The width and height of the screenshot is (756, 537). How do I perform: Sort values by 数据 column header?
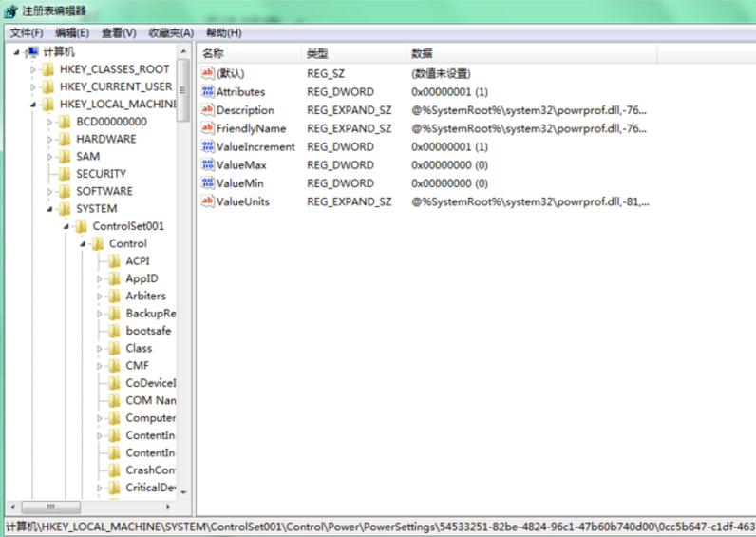point(531,53)
